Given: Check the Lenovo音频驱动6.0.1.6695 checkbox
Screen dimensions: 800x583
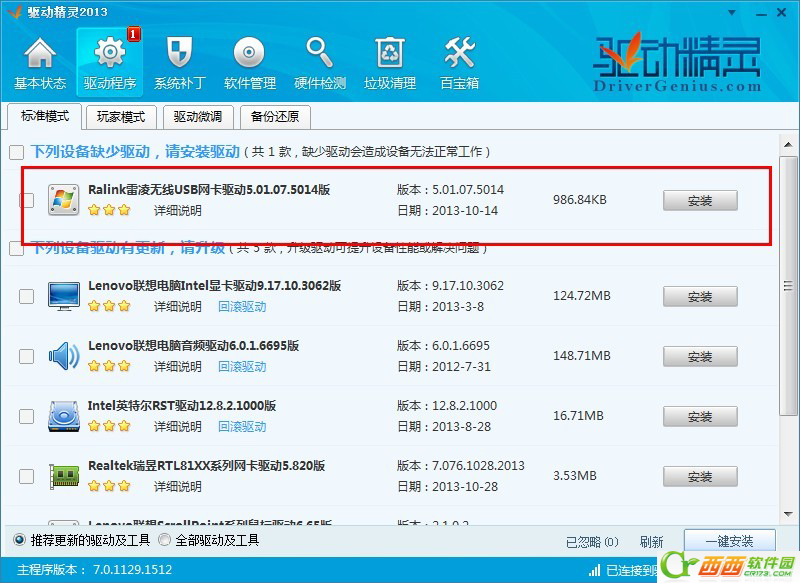Looking at the screenshot, I should pyautogui.click(x=27, y=356).
